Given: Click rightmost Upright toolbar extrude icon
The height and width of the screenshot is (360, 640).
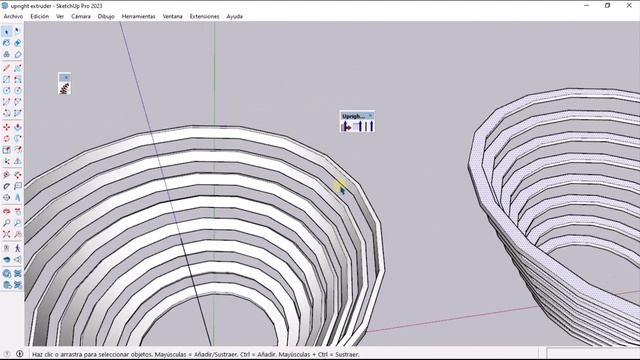Looking at the screenshot, I should point(369,127).
